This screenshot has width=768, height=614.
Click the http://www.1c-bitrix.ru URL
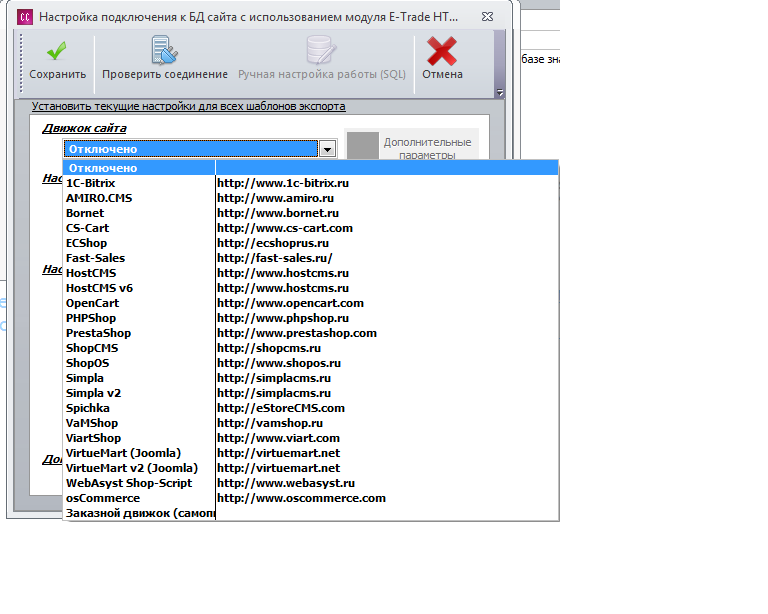point(283,183)
